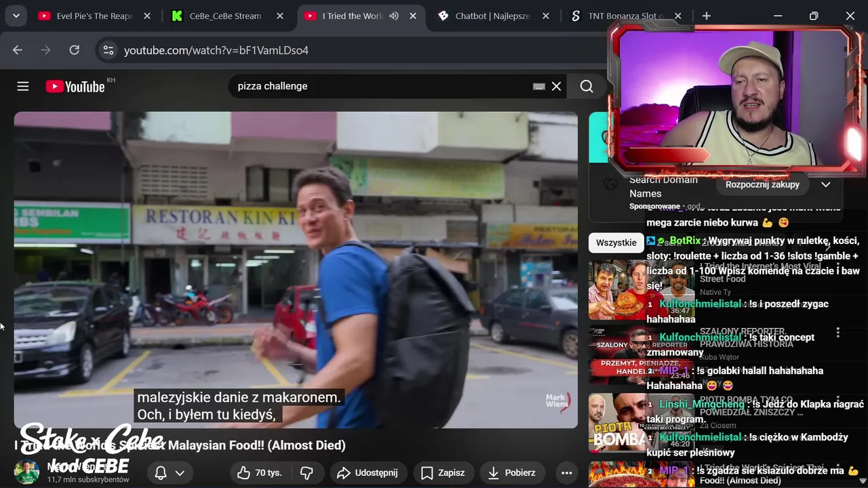Click the 'Sponsorowane' ad label
Viewport: 868px width, 488px height.
pos(654,206)
